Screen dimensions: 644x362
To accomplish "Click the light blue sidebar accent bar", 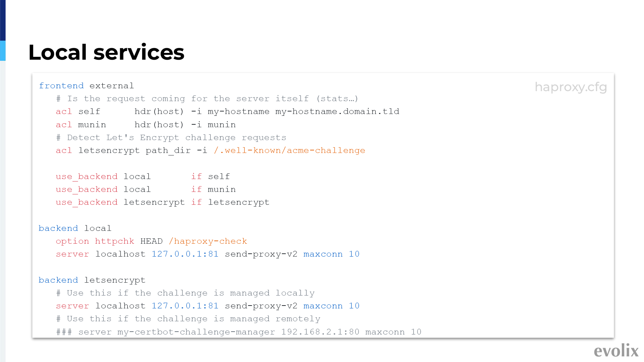I will (3, 51).
